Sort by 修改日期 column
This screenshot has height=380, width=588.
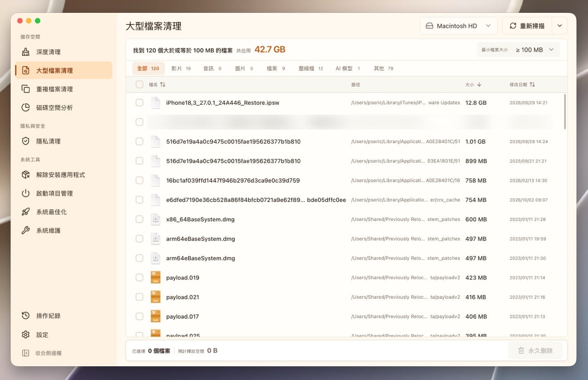pyautogui.click(x=522, y=84)
